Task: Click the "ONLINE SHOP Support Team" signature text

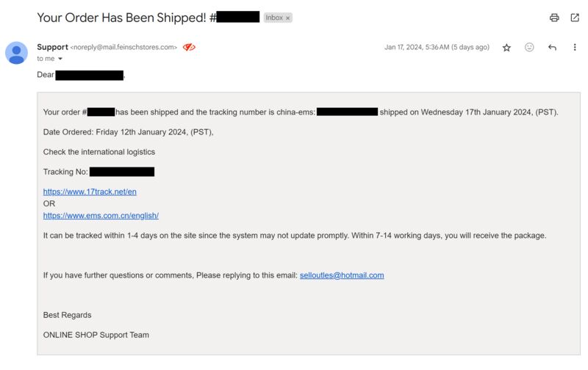Action: coord(96,335)
